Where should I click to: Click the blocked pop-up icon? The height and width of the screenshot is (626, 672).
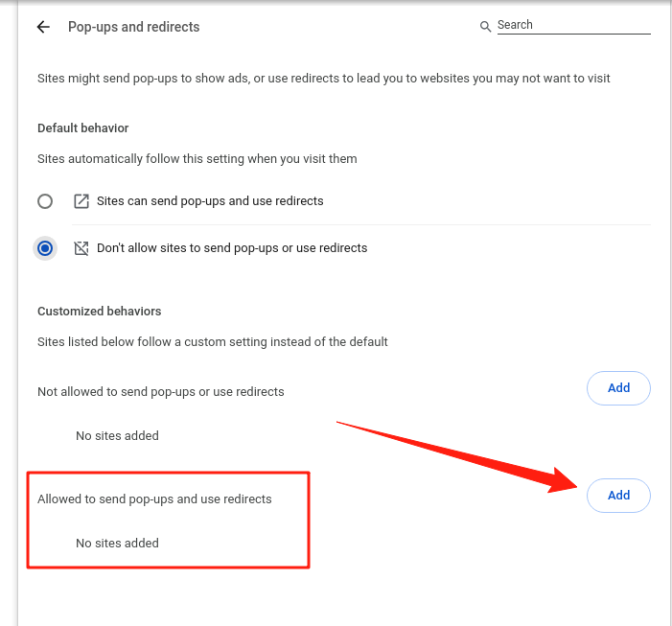(81, 248)
